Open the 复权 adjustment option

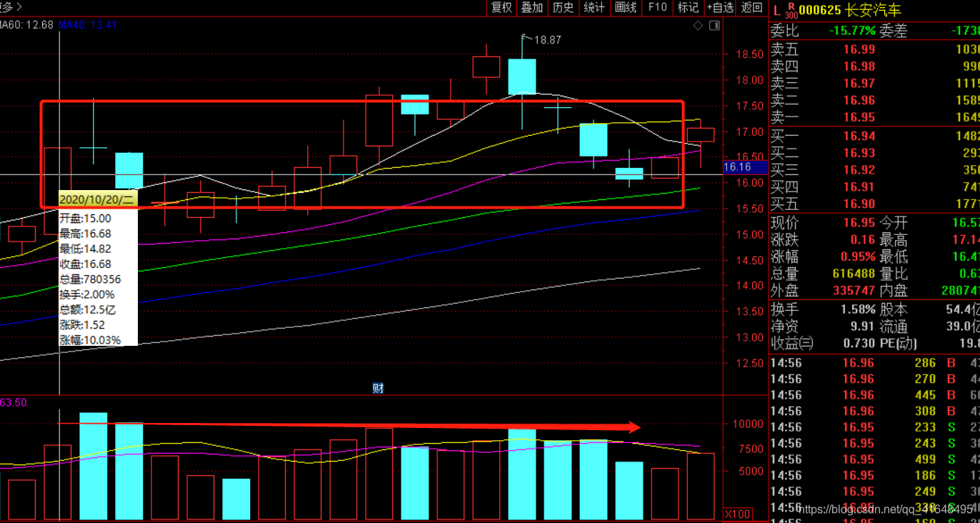(501, 7)
